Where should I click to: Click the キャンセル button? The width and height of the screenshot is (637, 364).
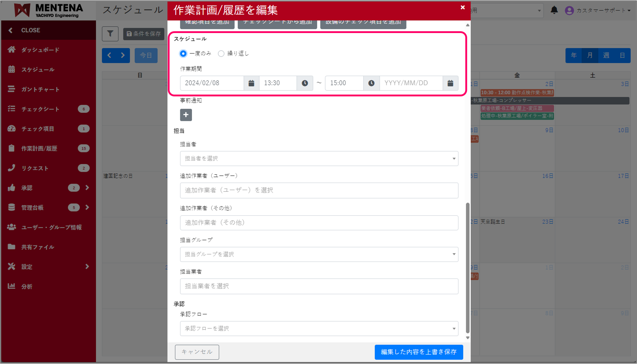197,352
